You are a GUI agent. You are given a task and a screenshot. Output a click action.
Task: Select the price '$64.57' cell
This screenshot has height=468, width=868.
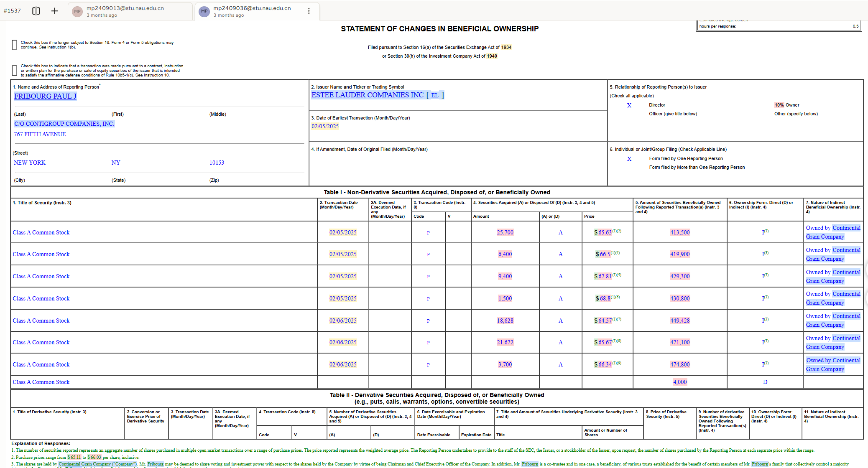pyautogui.click(x=603, y=320)
